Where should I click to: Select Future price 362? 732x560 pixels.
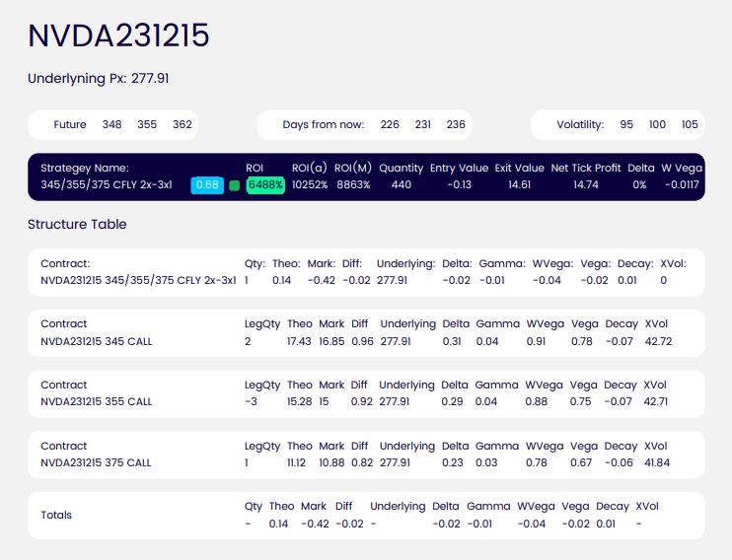[182, 125]
